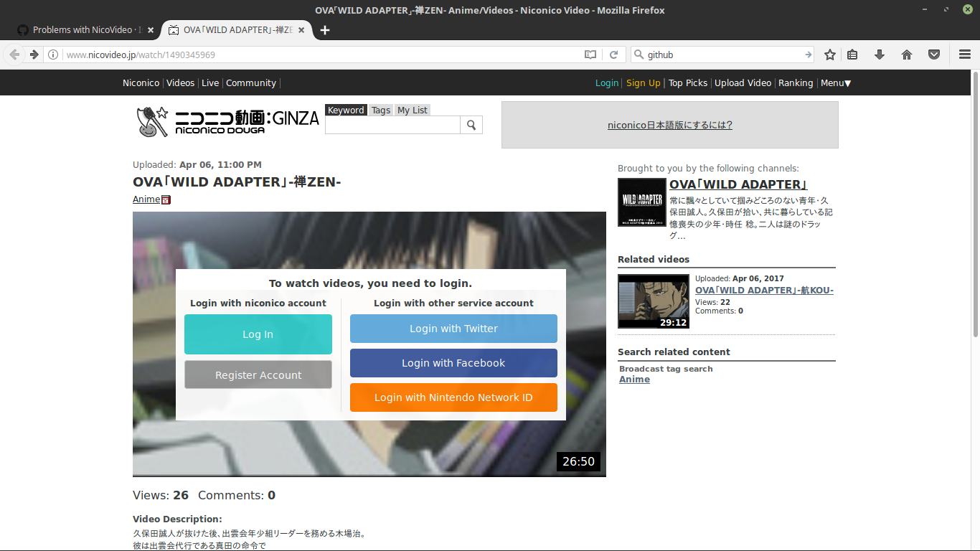Viewport: 980px width, 551px height.
Task: Click Login link in top bar
Action: tap(607, 83)
